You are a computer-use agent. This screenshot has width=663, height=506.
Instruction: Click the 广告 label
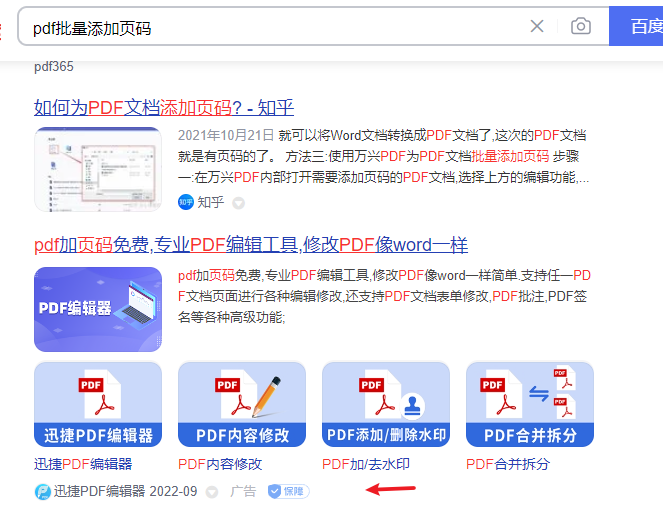click(x=243, y=491)
